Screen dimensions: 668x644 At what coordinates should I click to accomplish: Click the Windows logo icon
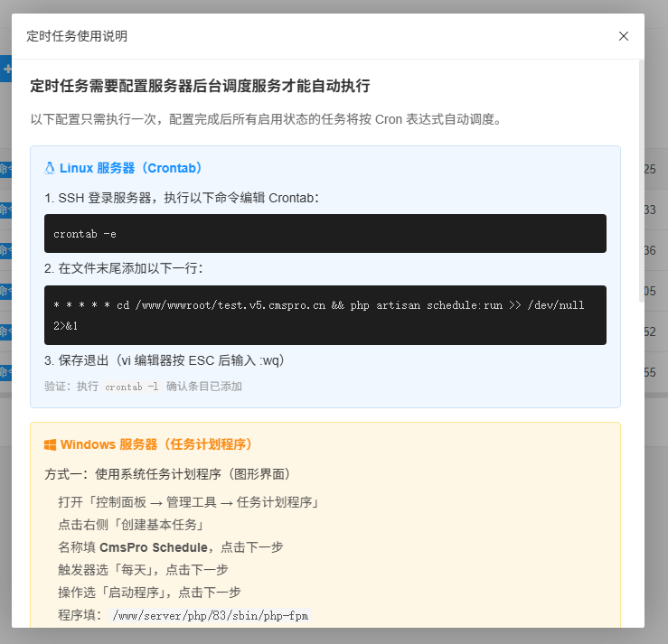click(50, 444)
